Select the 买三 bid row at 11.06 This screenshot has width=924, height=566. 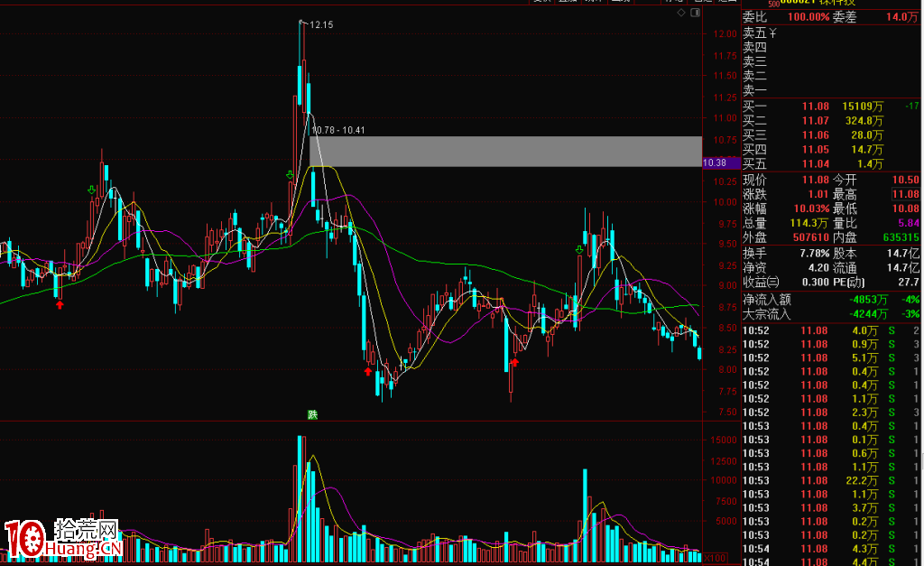coord(831,135)
